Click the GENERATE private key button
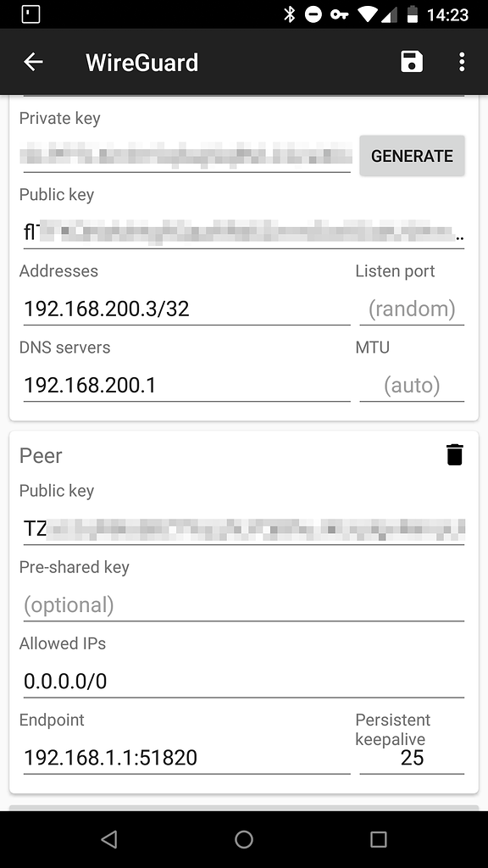Screen dimensions: 488x868 [412, 156]
